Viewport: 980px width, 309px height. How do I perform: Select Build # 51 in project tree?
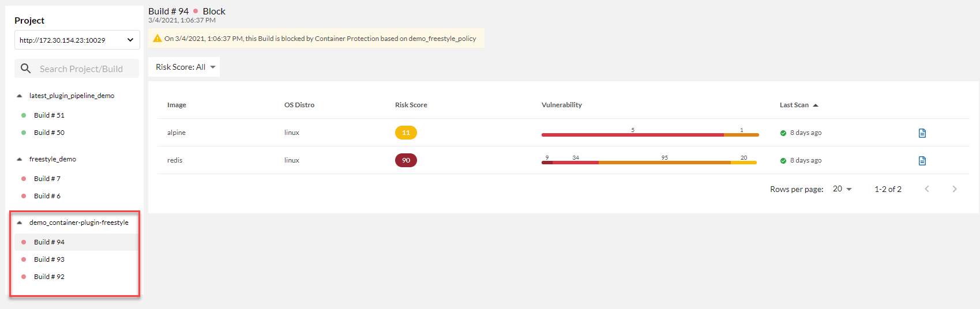49,115
